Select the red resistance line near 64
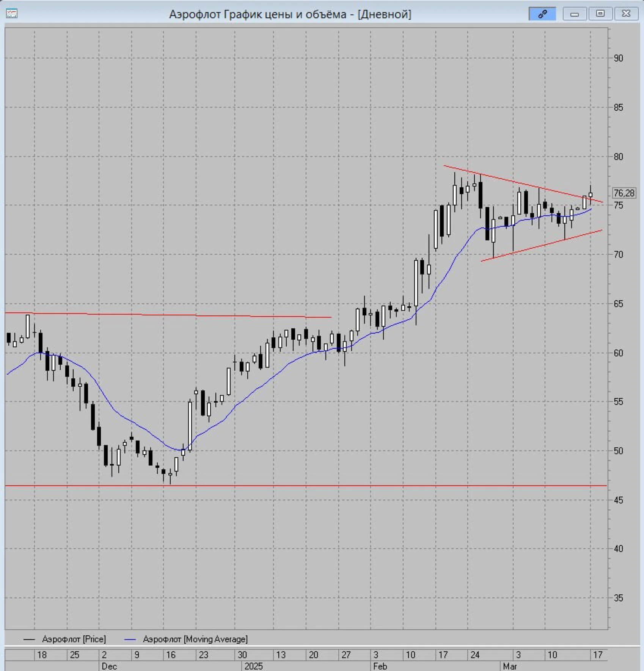 tap(168, 315)
